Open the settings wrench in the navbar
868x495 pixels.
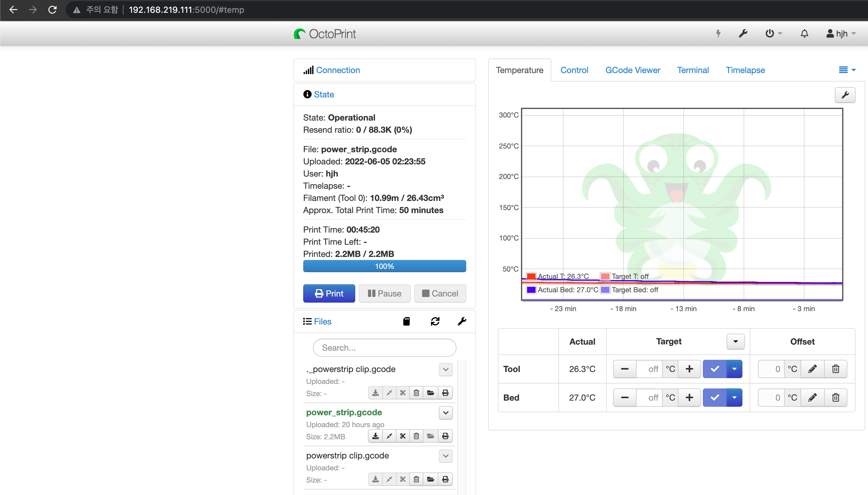click(743, 33)
